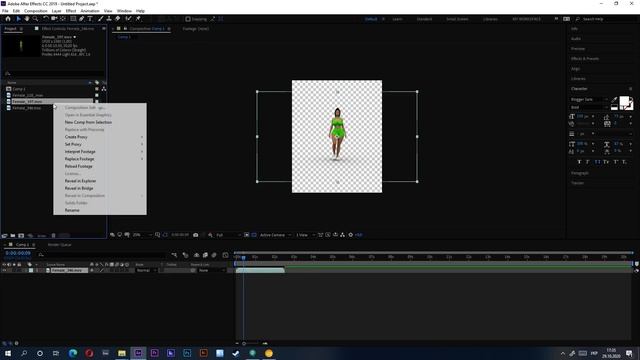The height and width of the screenshot is (360, 640).
Task: Delete selected project item with trash icon
Action: 53,236
